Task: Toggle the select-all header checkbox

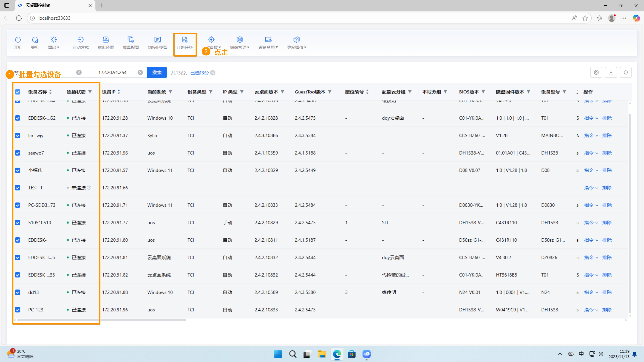Action: pyautogui.click(x=17, y=92)
